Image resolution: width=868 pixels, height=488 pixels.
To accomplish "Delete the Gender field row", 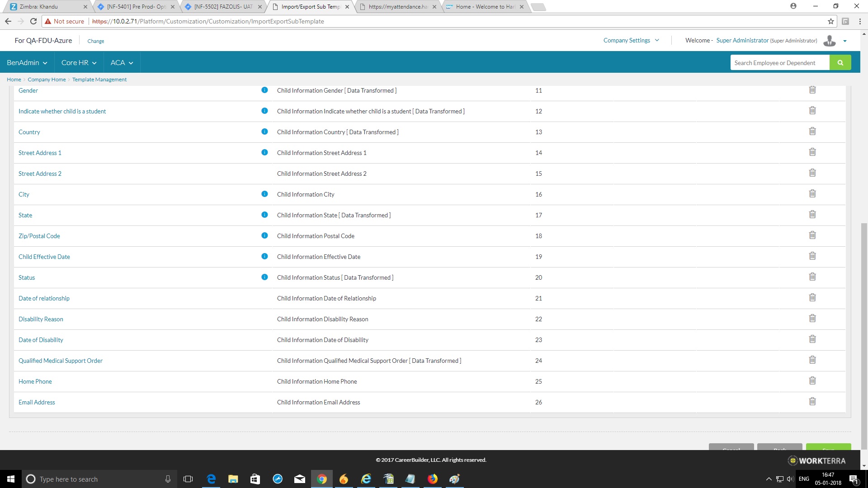I will click(812, 90).
